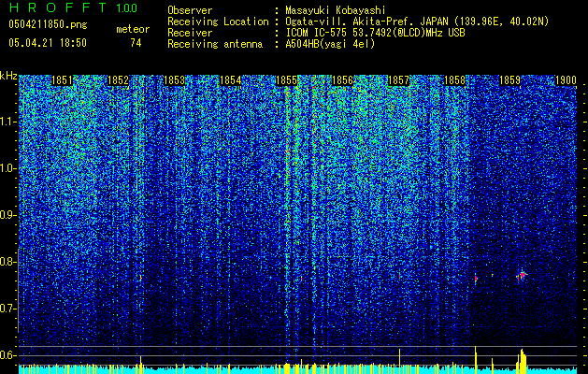The height and width of the screenshot is (374, 588).
Task: Click the 1858 time marker
Action: (x=454, y=80)
